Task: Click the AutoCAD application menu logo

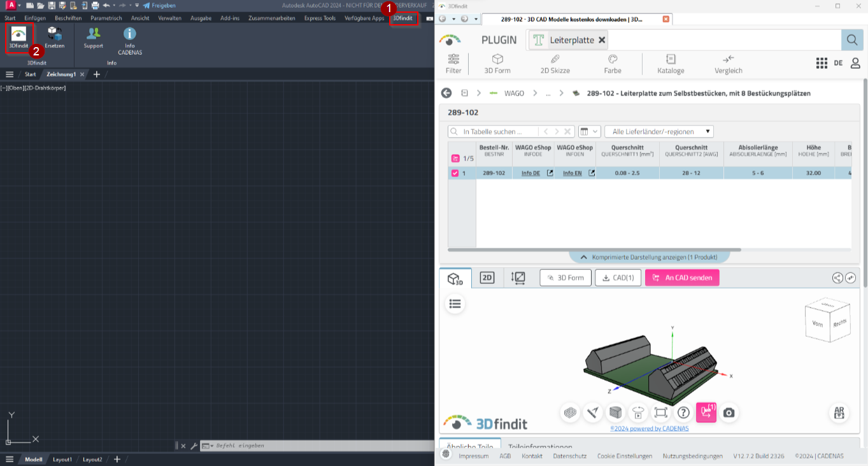Action: pyautogui.click(x=10, y=5)
